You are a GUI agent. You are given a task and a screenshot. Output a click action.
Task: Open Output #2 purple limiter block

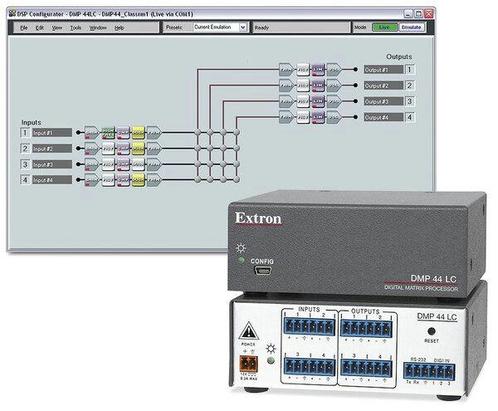click(318, 85)
